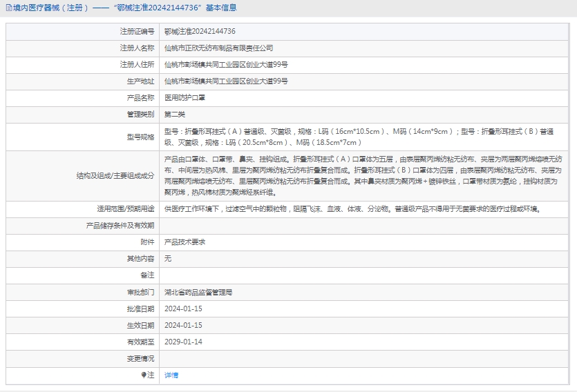The height and width of the screenshot is (392, 577).
Task: Click approval department 湖北省药品监督管理局
Action: (198, 292)
